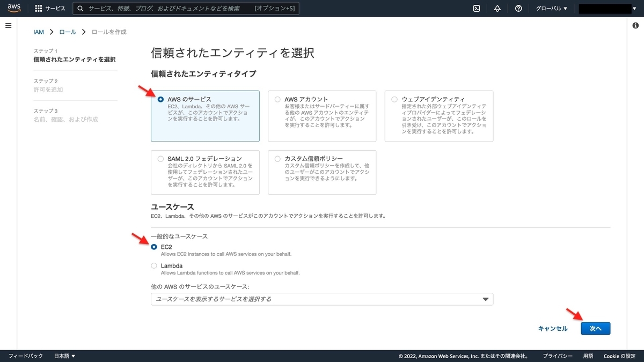Open the プライバシー footer link
The image size is (644, 362).
pos(558,356)
